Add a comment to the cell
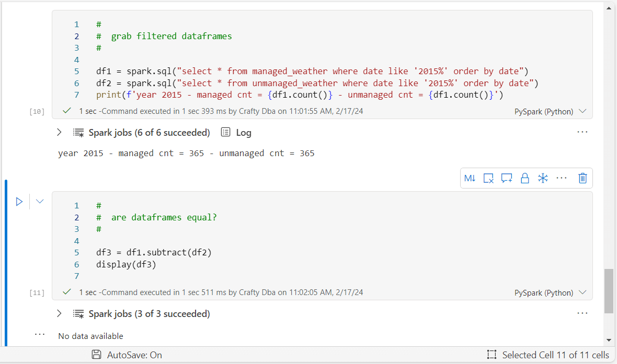 coord(506,178)
